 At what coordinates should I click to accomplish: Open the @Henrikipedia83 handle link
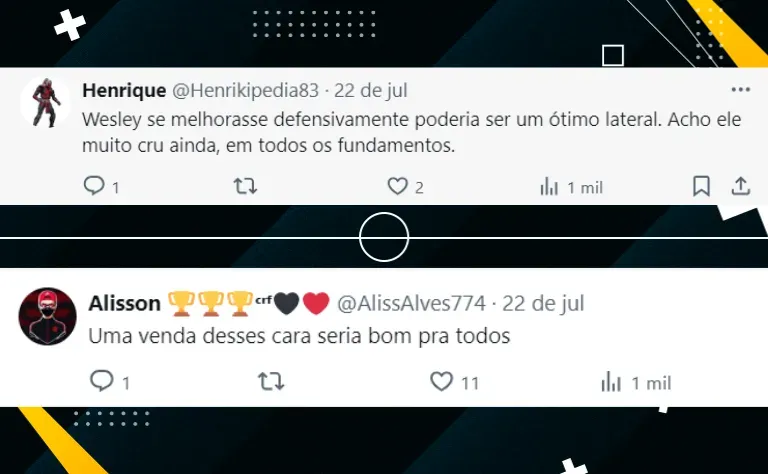(245, 91)
